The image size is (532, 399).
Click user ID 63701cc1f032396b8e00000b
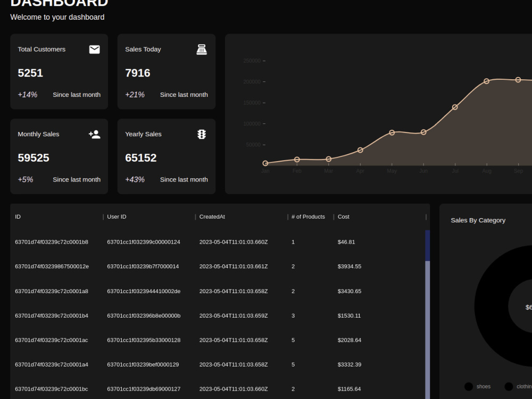click(x=144, y=315)
